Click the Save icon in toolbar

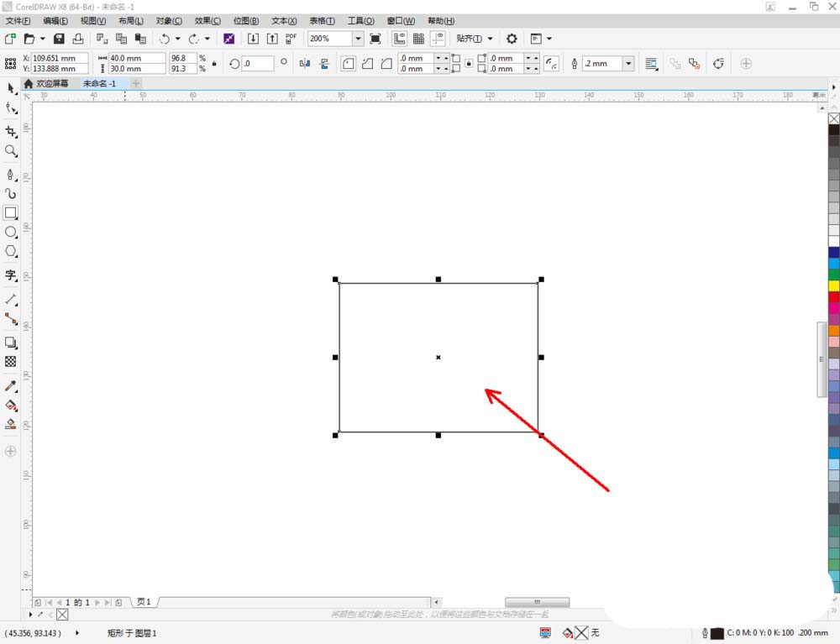(59, 39)
